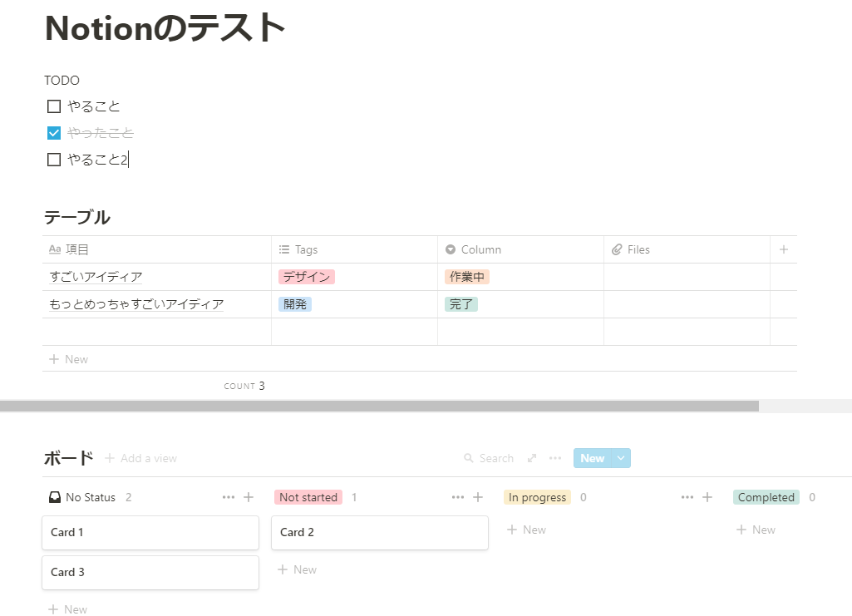Open the Tags column header
Viewport: 852px width, 616px height.
(354, 249)
